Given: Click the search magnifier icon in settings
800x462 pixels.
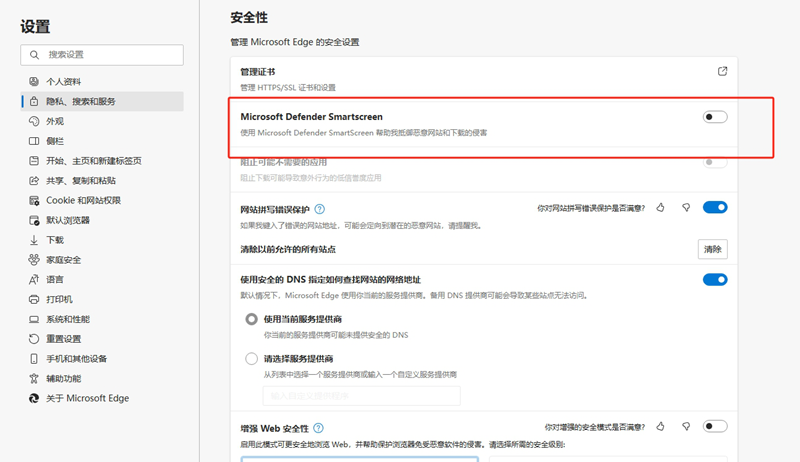Looking at the screenshot, I should [x=34, y=55].
